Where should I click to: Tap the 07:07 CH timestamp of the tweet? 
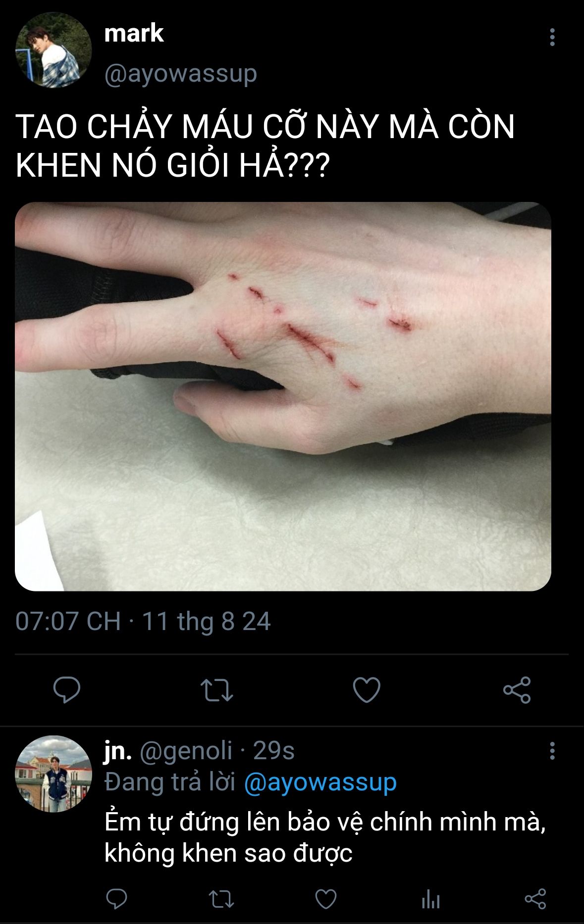(68, 622)
